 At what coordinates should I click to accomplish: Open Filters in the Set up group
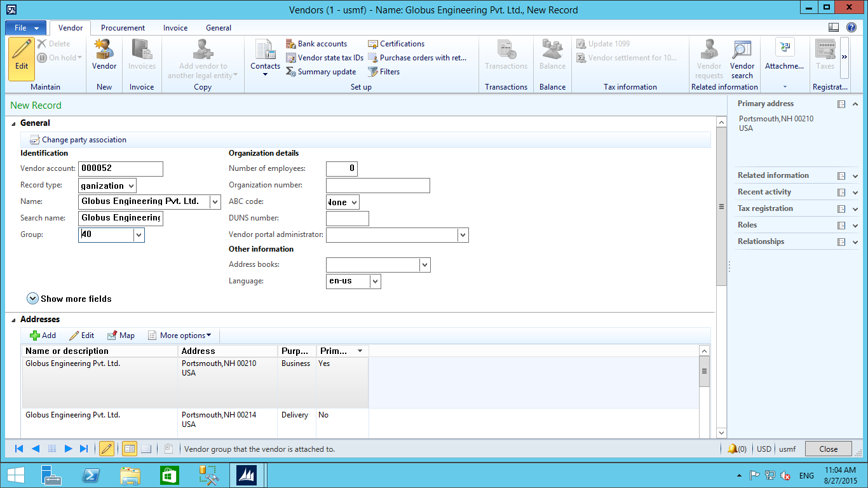tap(384, 72)
